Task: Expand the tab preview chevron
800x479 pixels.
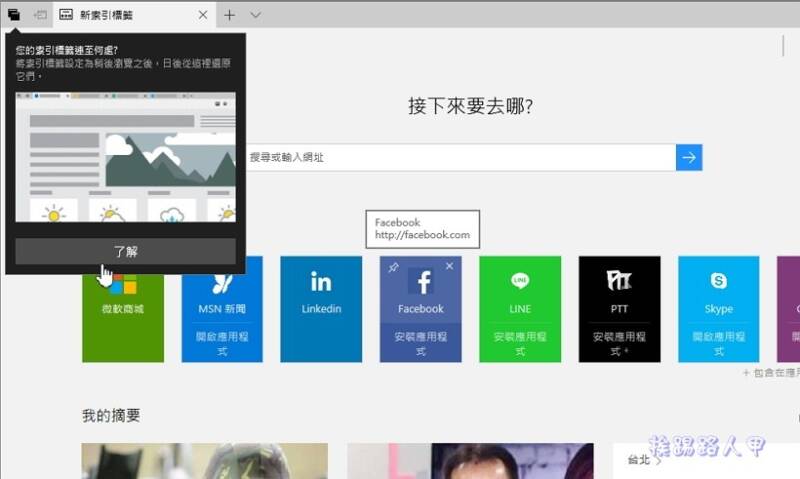Action: pos(256,15)
